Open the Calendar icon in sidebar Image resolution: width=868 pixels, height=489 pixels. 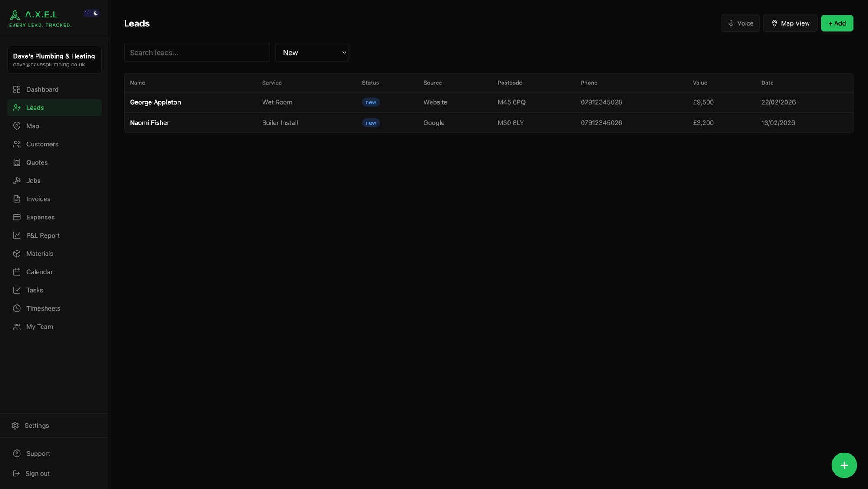(x=17, y=272)
